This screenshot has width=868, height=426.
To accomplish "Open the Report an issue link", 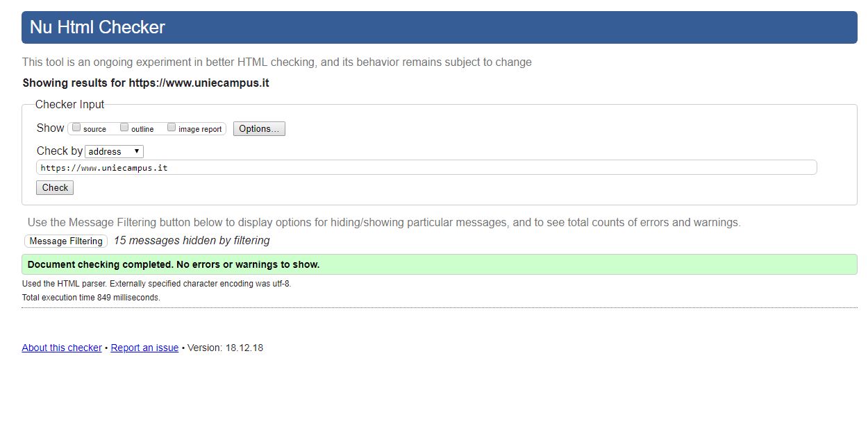I will pyautogui.click(x=144, y=348).
